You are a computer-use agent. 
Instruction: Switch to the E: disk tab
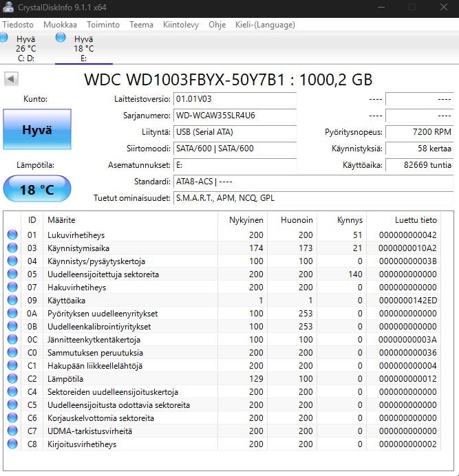coord(83,49)
